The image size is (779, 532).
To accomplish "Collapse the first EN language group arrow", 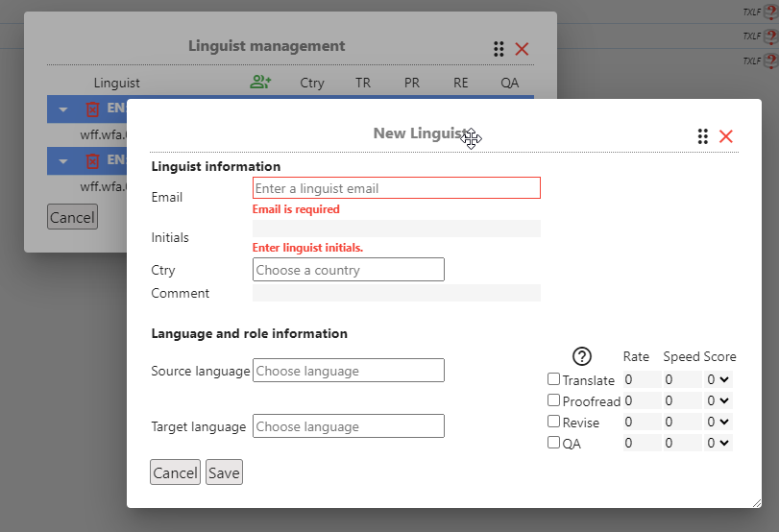I will tap(63, 109).
